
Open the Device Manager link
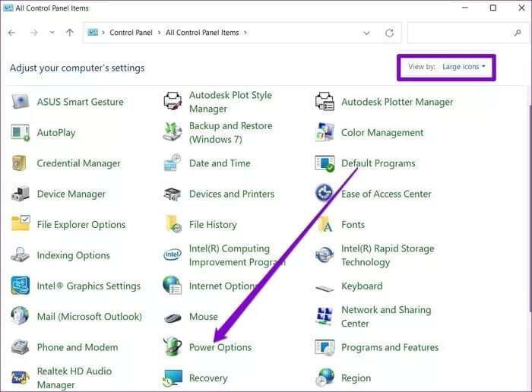pos(71,194)
